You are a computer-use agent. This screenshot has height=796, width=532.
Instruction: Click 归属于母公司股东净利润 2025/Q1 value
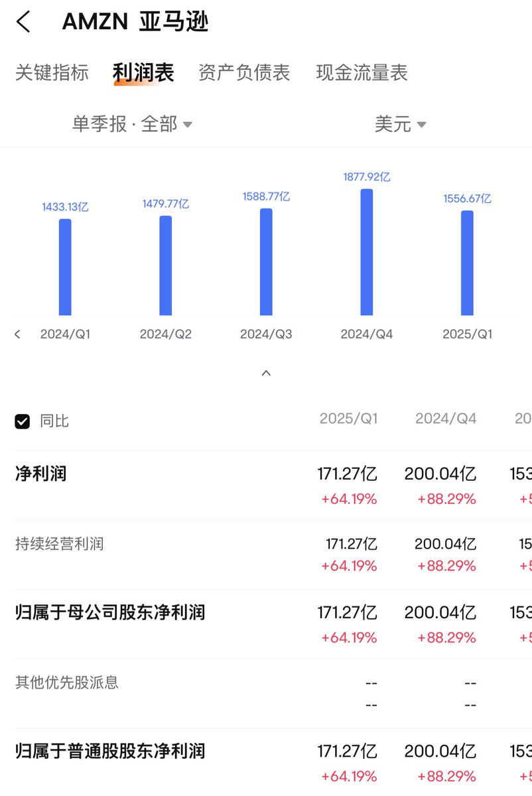point(347,612)
